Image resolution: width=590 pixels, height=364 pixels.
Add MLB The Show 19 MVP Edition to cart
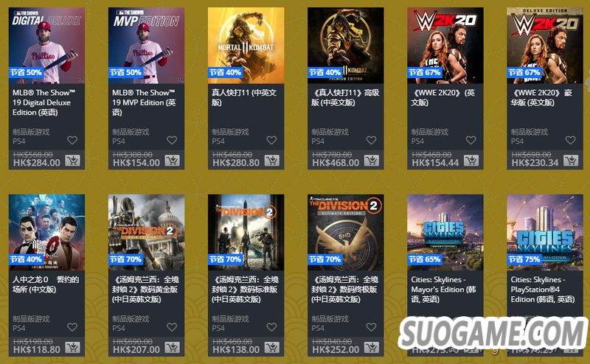pos(172,161)
